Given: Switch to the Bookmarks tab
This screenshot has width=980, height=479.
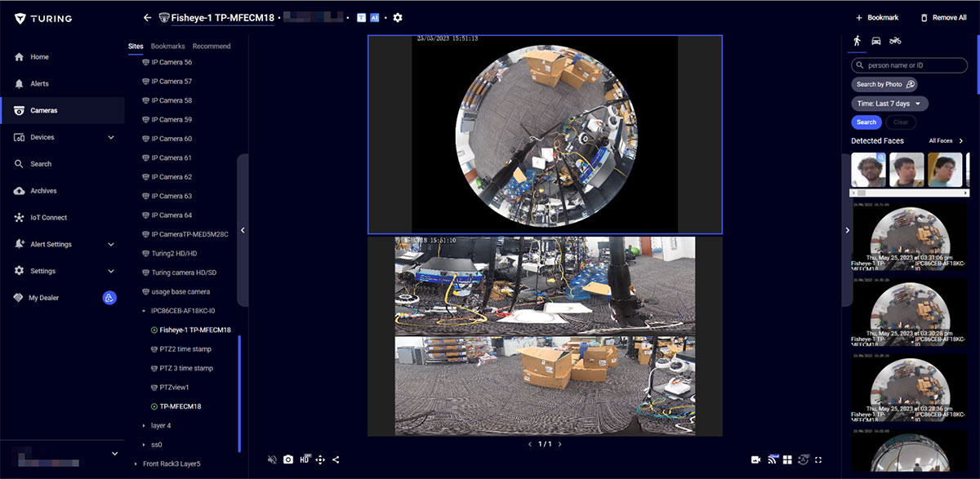Looking at the screenshot, I should [x=168, y=47].
